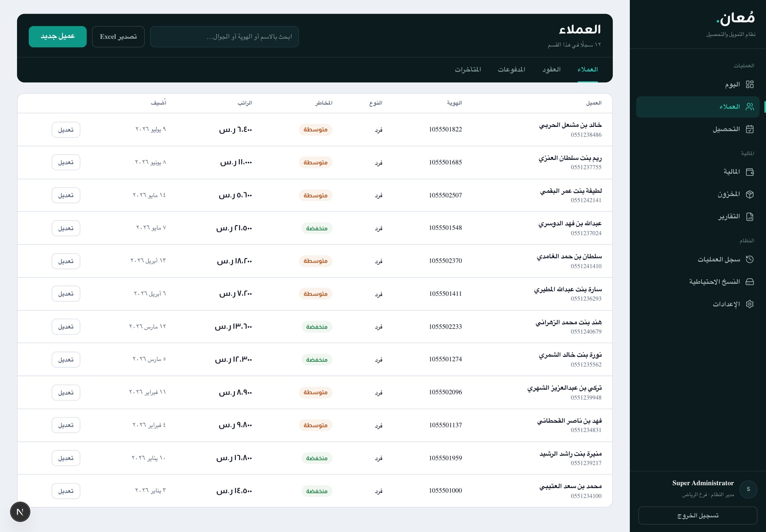Click the المالية wallet icon

[750, 172]
